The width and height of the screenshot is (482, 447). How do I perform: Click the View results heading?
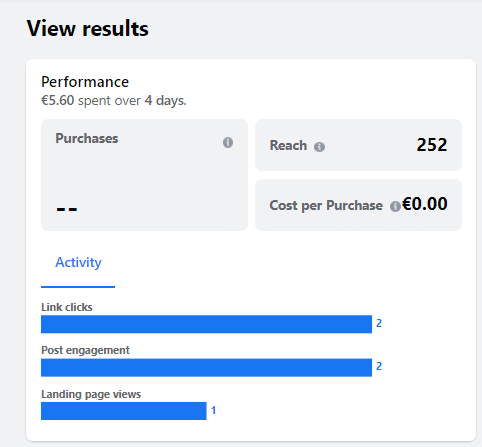88,29
